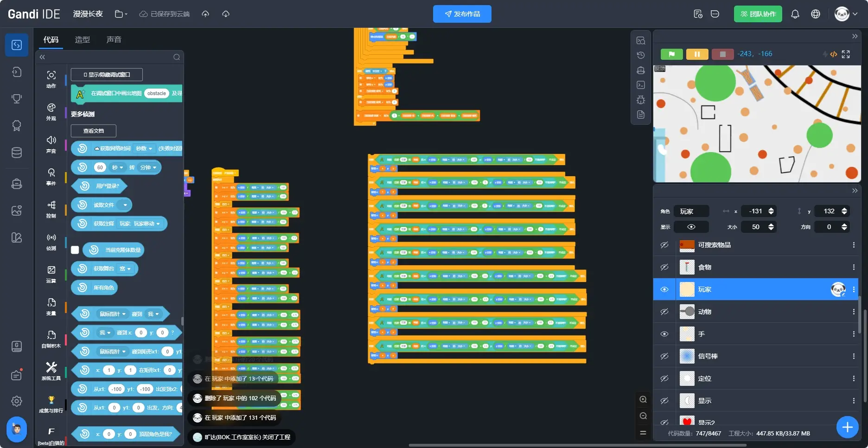Click the cloud upload icon
This screenshot has width=868, height=448.
click(205, 14)
